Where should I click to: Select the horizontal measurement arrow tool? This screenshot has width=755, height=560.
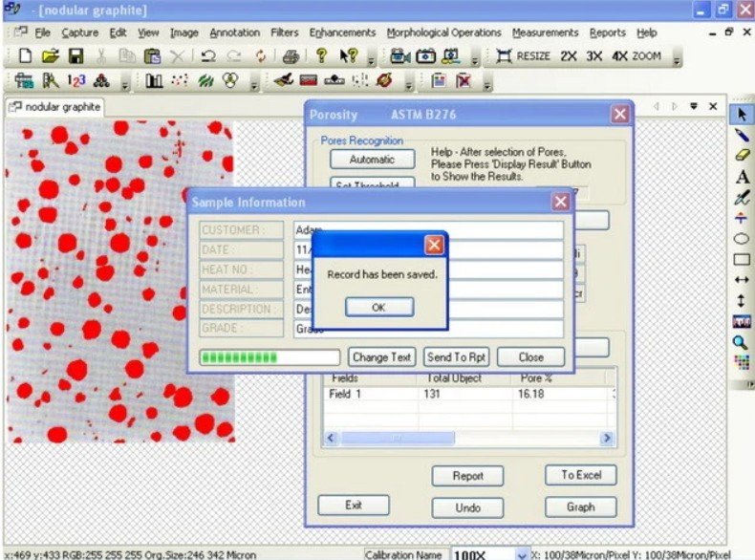coord(742,280)
